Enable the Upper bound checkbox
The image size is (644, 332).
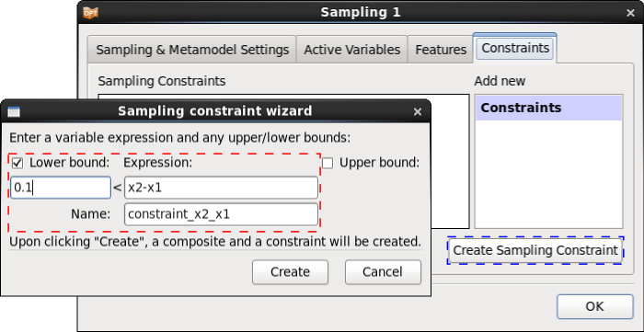328,164
